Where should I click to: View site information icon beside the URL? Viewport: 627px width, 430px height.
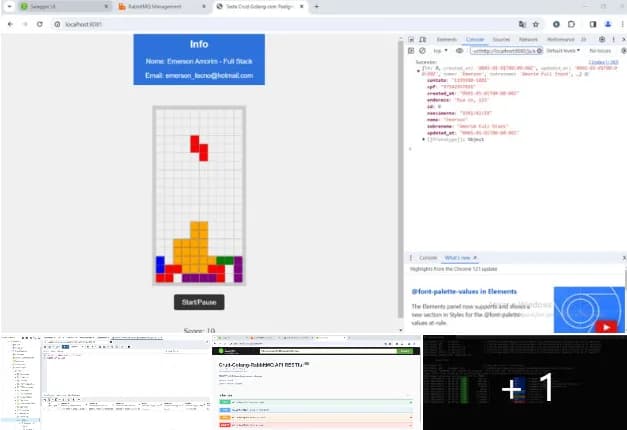click(57, 24)
